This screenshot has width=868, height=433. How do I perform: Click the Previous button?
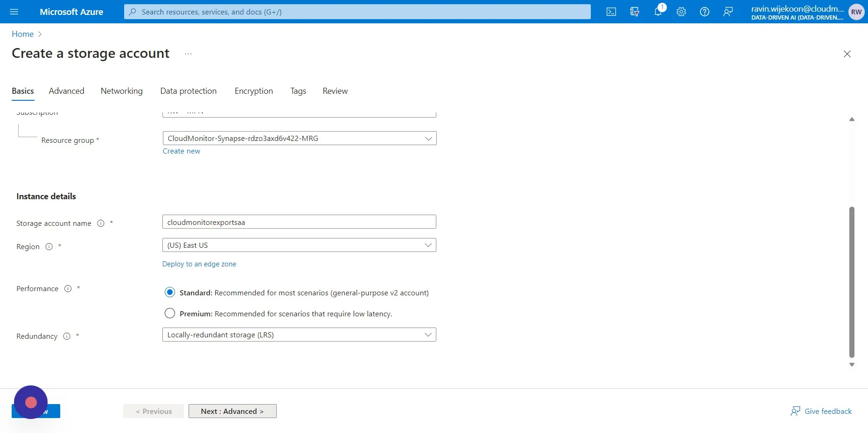[154, 411]
